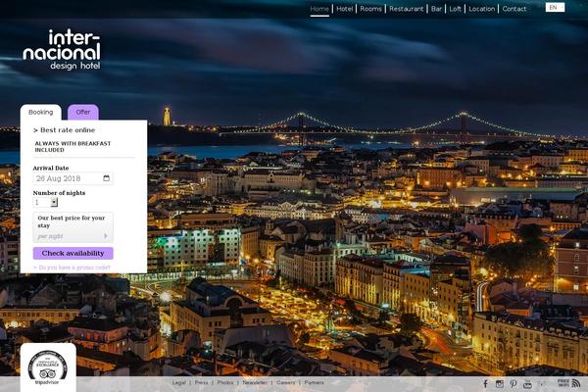
Task: Open the Press footer link
Action: pyautogui.click(x=201, y=382)
